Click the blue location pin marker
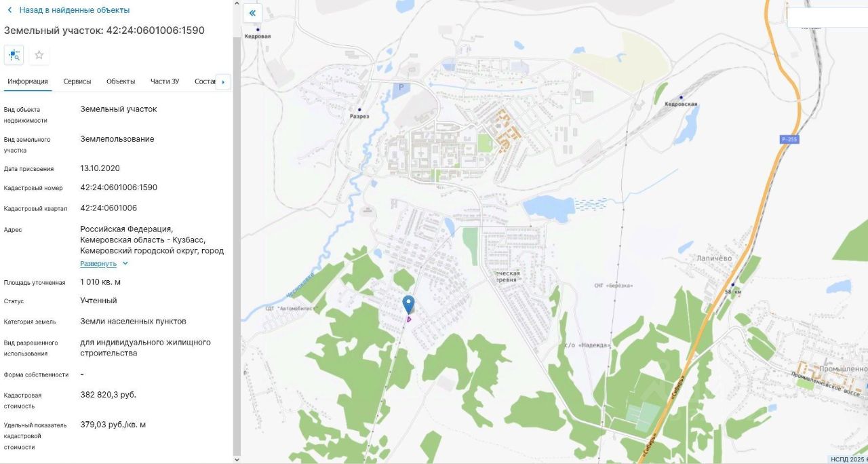Viewport: 868px width, 464px height. point(408,304)
